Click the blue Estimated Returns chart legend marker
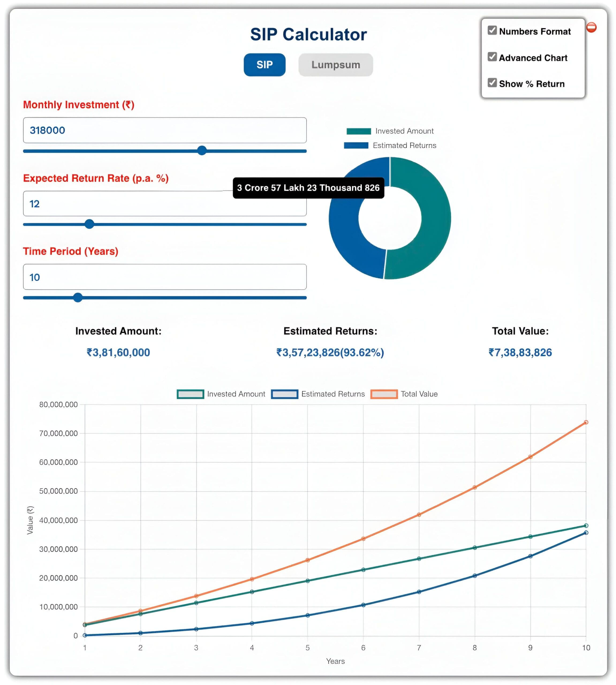The width and height of the screenshot is (616, 685). pos(284,394)
